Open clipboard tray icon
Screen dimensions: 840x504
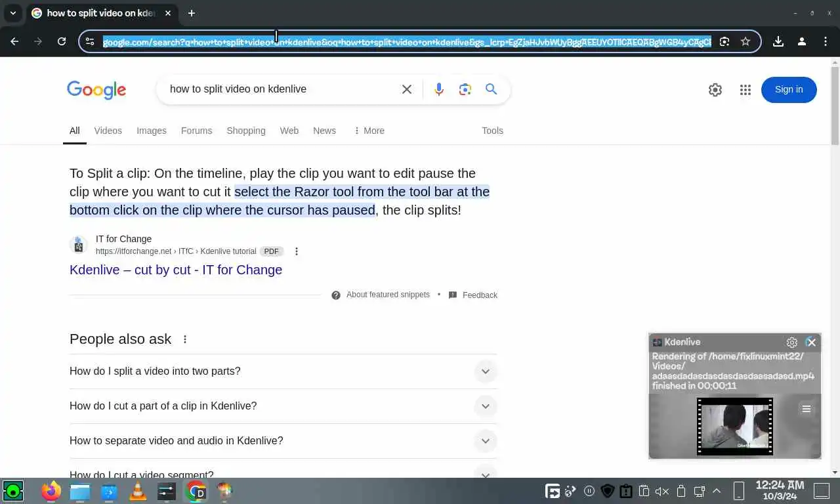click(644, 491)
